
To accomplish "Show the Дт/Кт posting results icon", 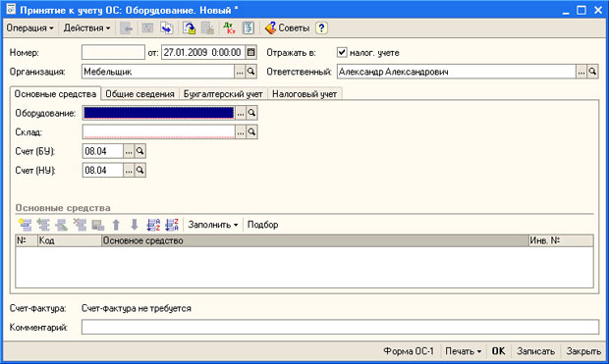I will (229, 27).
